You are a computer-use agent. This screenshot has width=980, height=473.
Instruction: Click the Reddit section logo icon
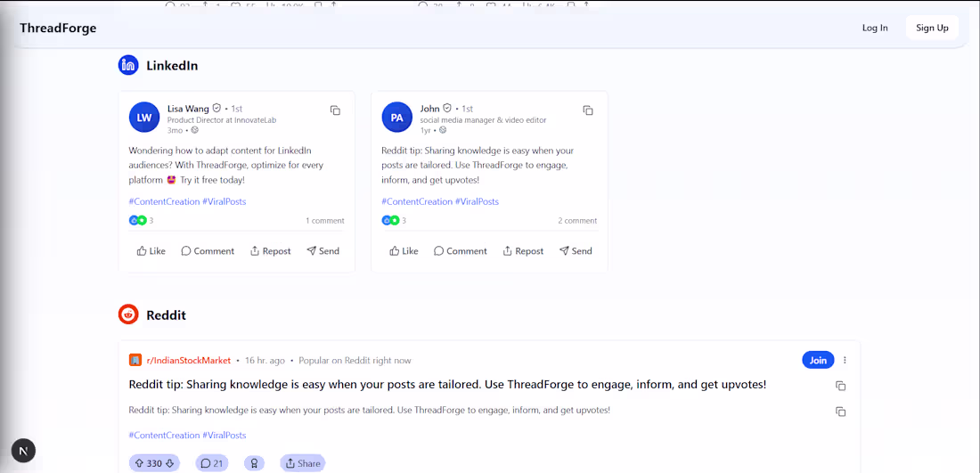point(128,314)
